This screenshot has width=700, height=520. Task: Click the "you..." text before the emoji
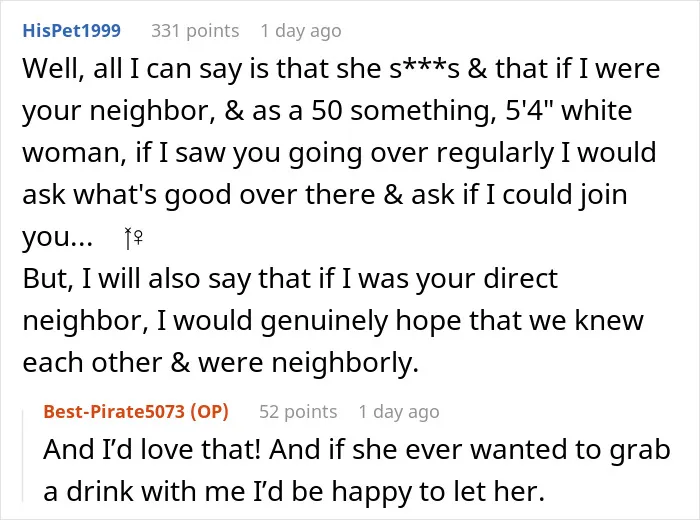[58, 237]
